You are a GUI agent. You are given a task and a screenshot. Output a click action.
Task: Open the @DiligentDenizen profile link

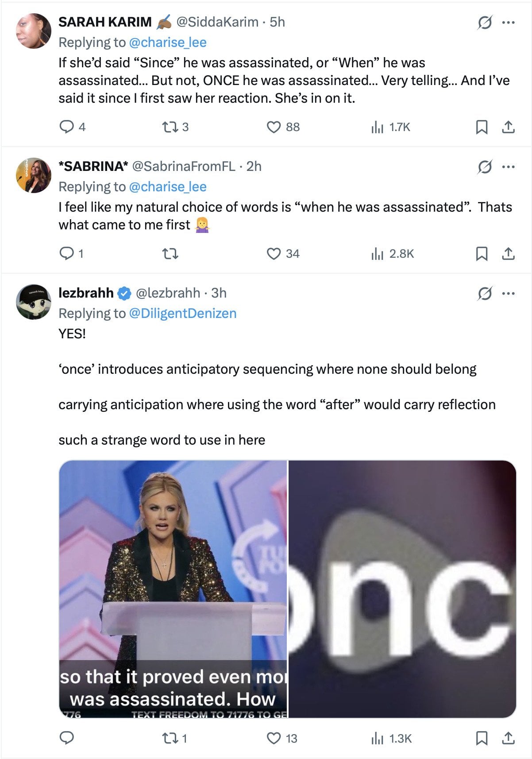(x=182, y=314)
